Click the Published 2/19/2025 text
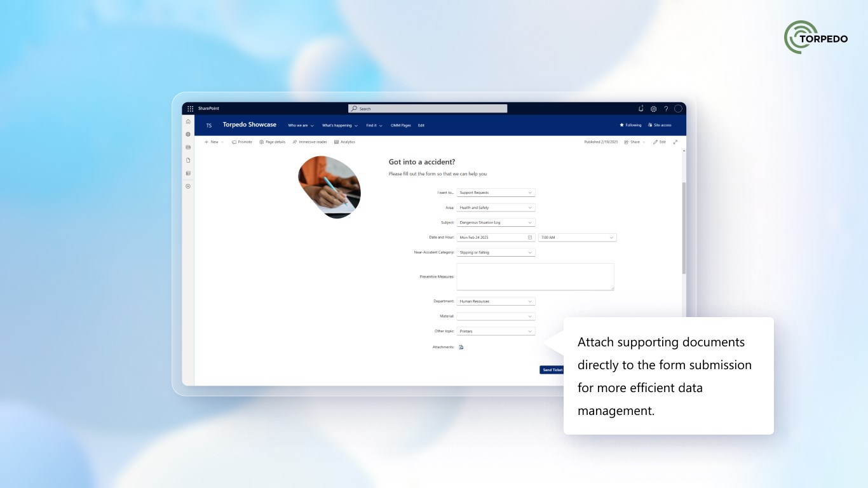Image resolution: width=868 pixels, height=488 pixels. tap(601, 142)
